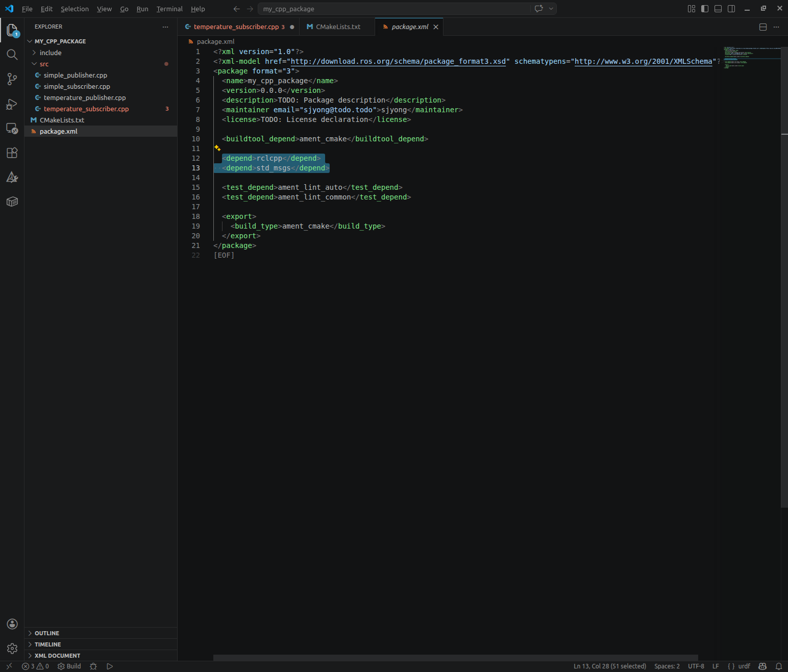Open the Help menu
The height and width of the screenshot is (672, 788).
click(x=198, y=9)
